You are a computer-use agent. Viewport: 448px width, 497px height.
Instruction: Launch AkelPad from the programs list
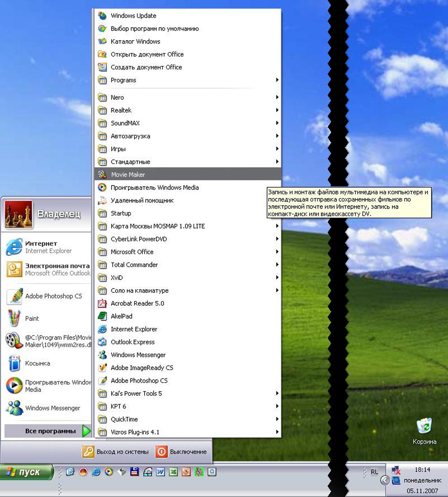tap(121, 316)
